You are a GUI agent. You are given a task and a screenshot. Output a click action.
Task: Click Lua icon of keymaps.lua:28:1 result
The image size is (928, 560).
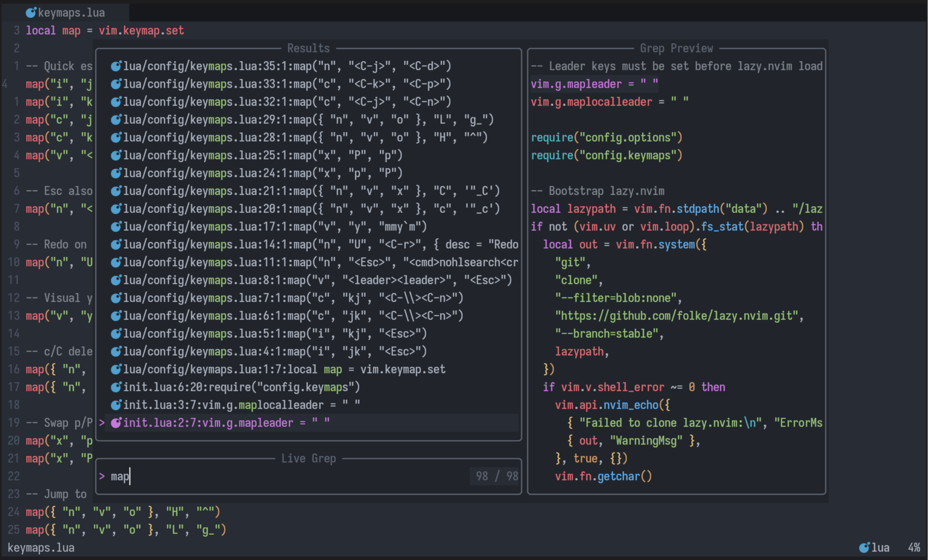coord(116,138)
